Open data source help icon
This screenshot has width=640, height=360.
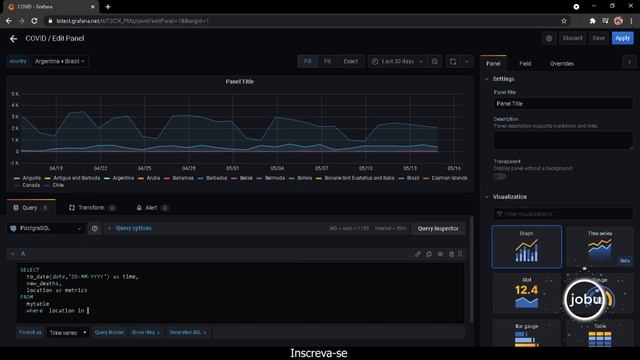95,228
